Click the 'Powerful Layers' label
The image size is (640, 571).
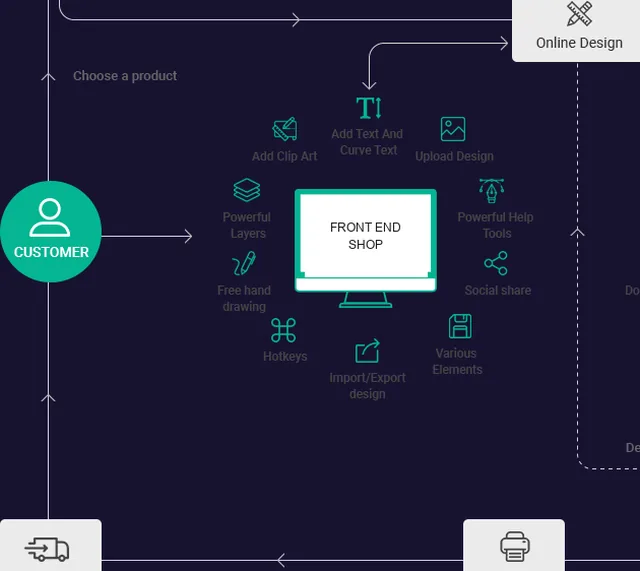pyautogui.click(x=247, y=225)
